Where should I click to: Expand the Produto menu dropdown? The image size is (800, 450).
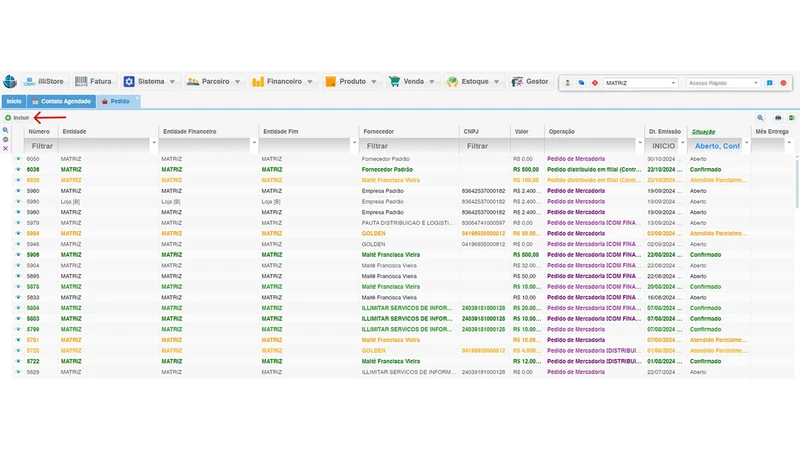click(374, 82)
